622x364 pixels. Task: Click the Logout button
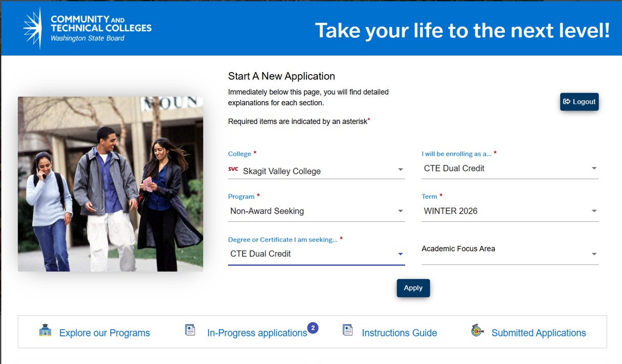(579, 102)
